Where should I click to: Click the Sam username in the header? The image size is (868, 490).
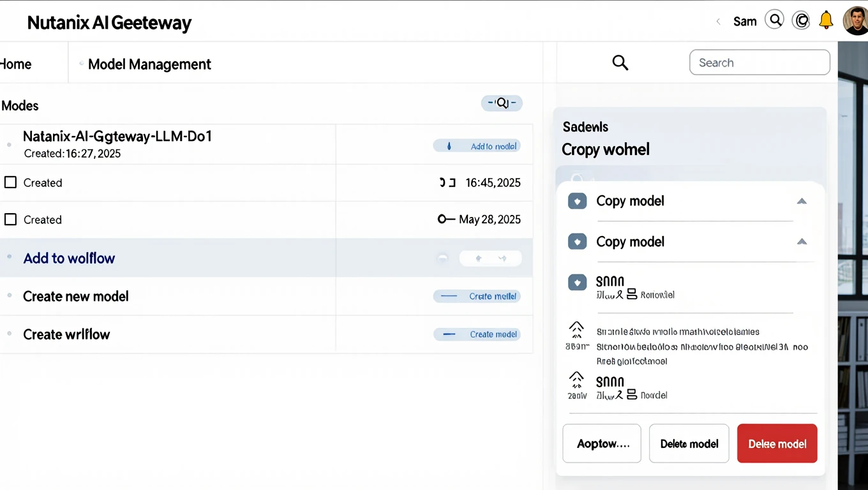click(745, 21)
